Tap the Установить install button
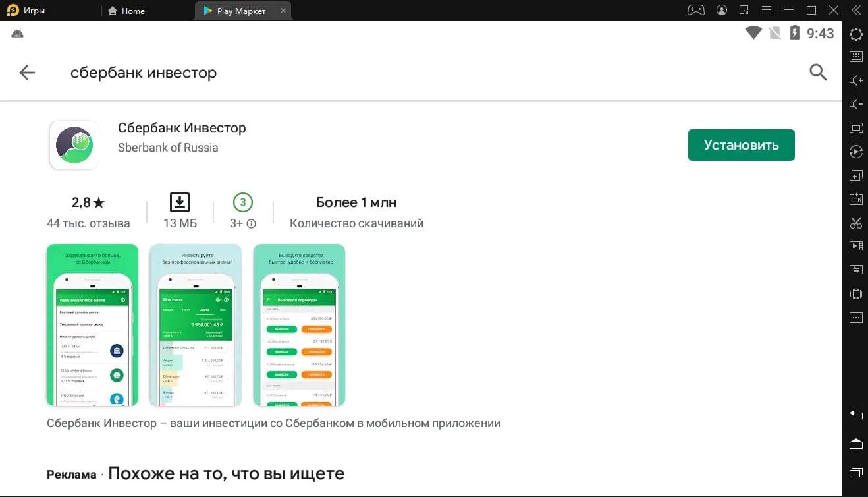This screenshot has width=868, height=497. click(x=741, y=145)
